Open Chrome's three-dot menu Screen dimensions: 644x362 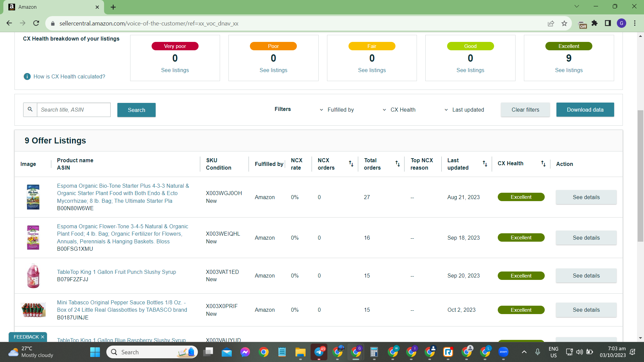pyautogui.click(x=635, y=23)
